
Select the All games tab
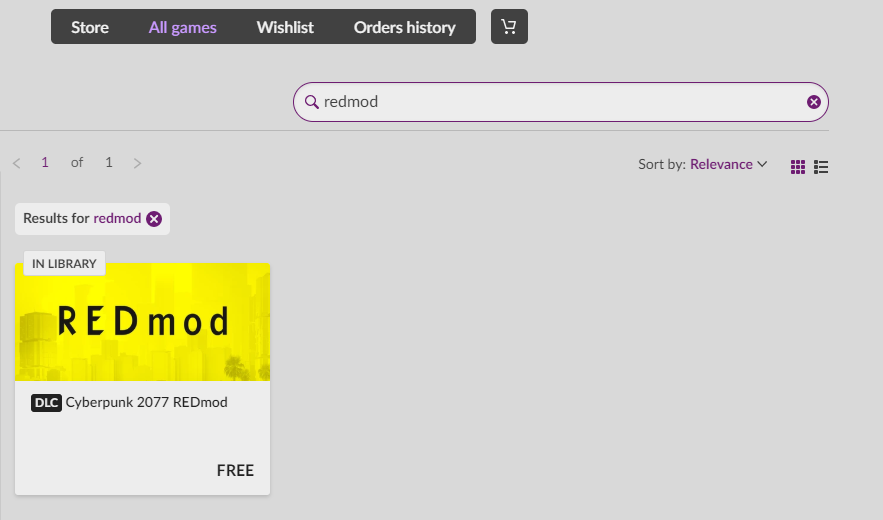click(183, 27)
